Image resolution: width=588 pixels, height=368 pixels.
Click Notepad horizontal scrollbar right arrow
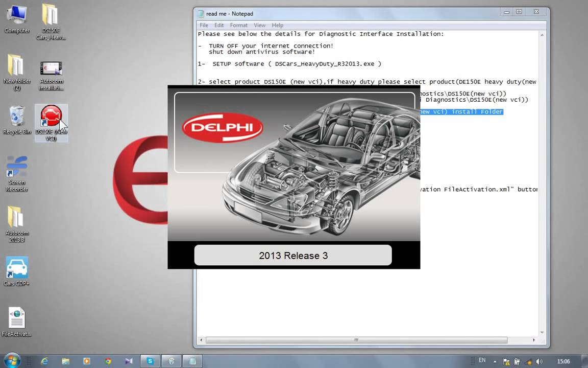pos(534,340)
